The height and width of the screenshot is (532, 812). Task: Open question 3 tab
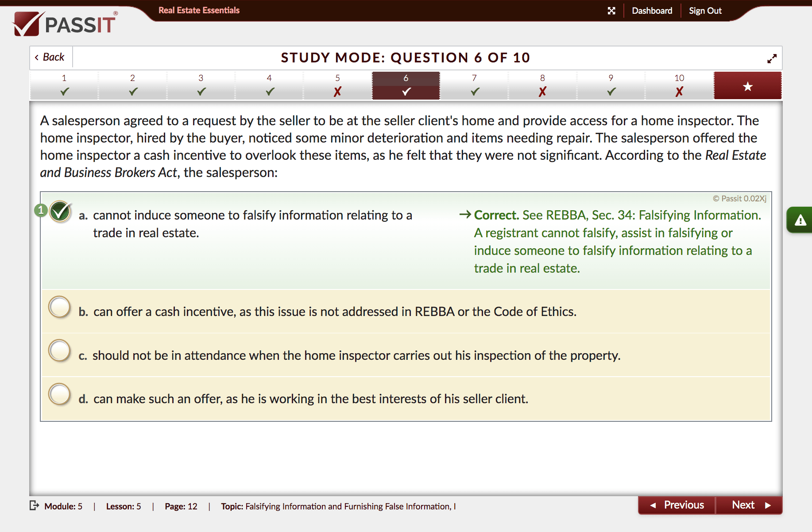201,85
